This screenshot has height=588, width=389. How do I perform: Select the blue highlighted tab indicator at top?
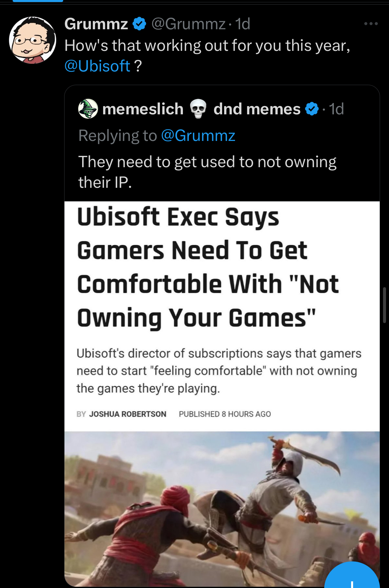38,1
